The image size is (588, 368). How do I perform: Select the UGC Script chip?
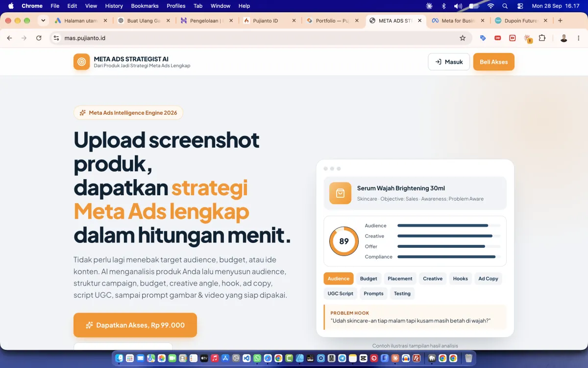(x=341, y=293)
